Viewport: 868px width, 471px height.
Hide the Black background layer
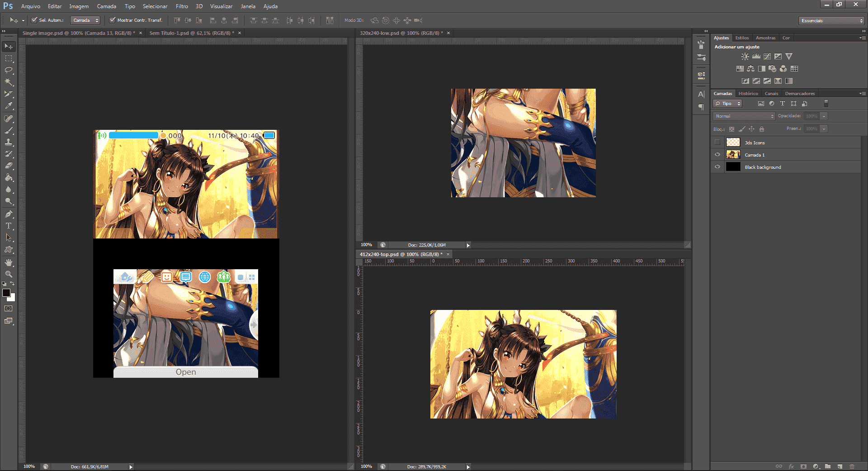click(717, 167)
